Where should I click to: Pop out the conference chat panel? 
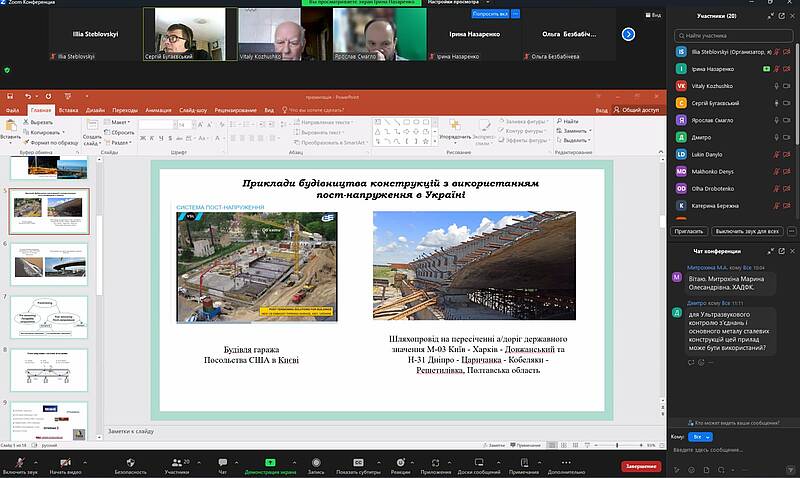782,251
